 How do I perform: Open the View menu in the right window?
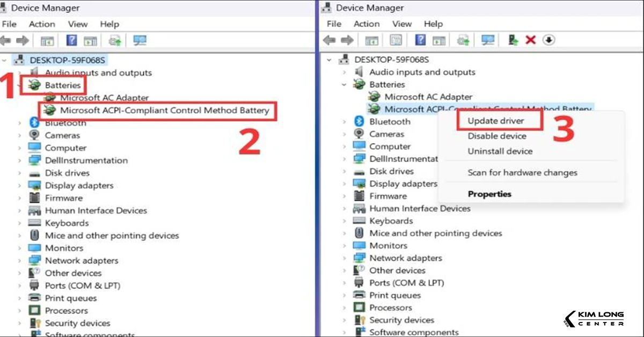point(401,24)
